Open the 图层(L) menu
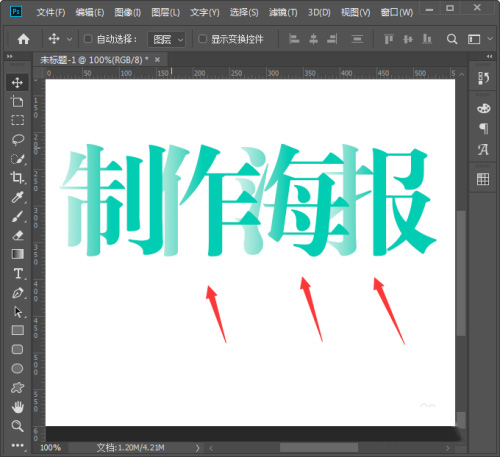 pyautogui.click(x=166, y=13)
